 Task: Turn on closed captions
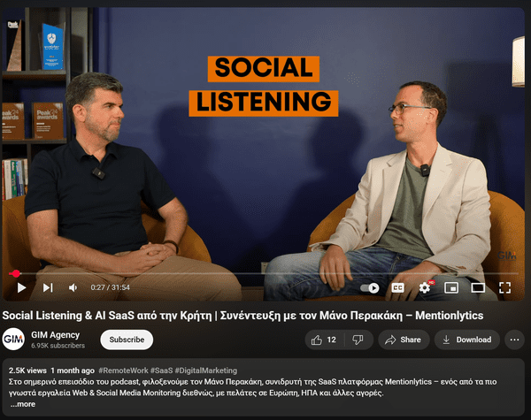coord(397,287)
